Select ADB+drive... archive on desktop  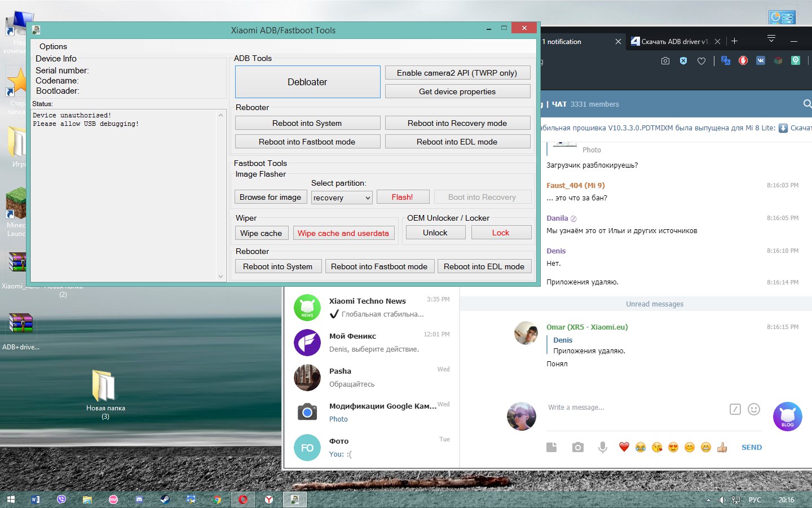click(21, 331)
